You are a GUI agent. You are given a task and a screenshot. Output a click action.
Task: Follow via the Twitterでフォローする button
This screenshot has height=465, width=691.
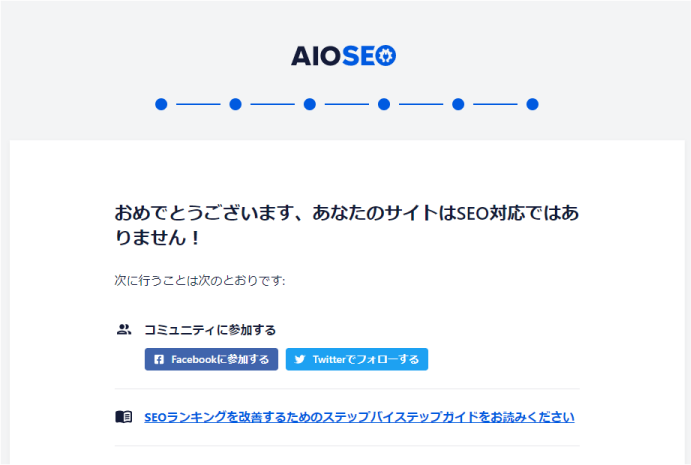[357, 360]
